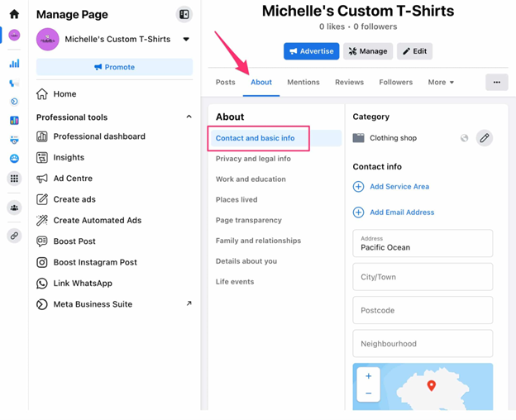Click the Michelle's Custom T-Shirts profile picture

[48, 39]
